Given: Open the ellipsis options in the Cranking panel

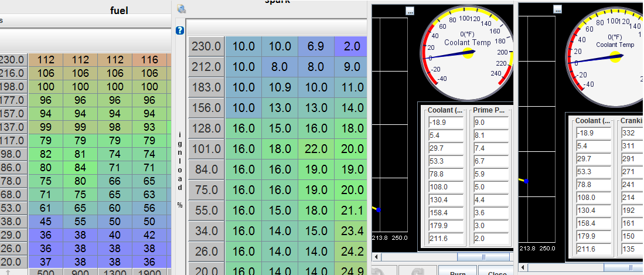Looking at the screenshot, I should point(557,9).
